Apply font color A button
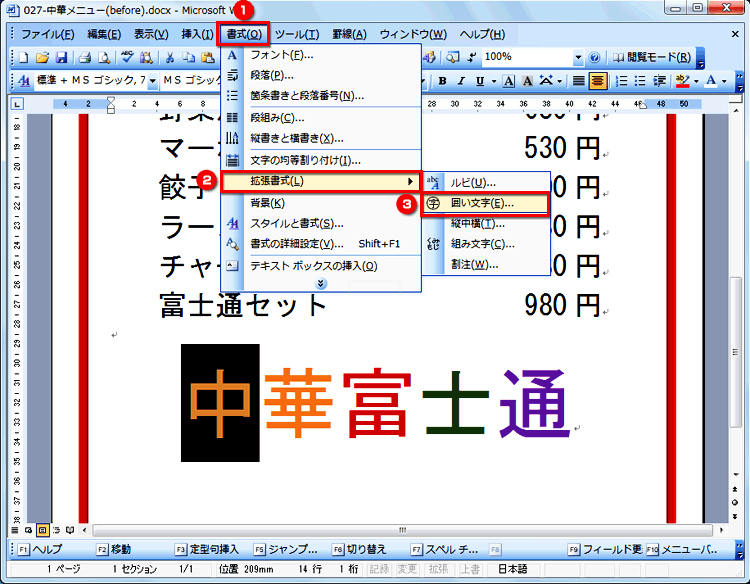Image resolution: width=750 pixels, height=584 pixels. click(x=711, y=81)
